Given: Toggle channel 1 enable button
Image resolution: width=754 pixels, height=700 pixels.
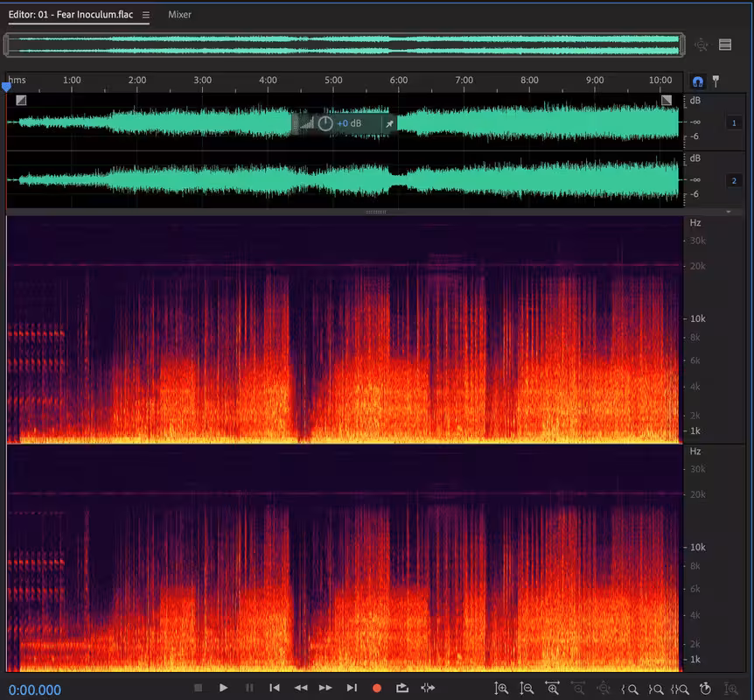Looking at the screenshot, I should tap(734, 123).
